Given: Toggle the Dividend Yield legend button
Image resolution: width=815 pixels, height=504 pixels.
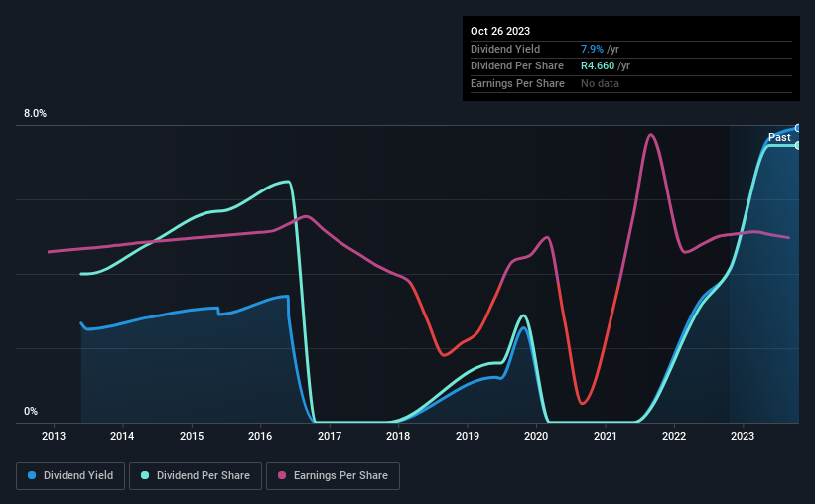Looking at the screenshot, I should click(x=70, y=476).
